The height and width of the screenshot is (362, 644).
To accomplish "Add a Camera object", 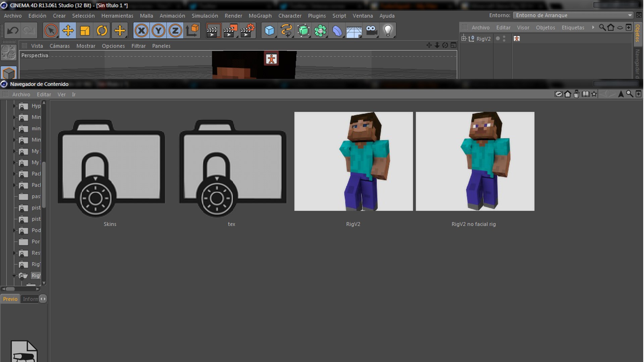I will (x=371, y=31).
